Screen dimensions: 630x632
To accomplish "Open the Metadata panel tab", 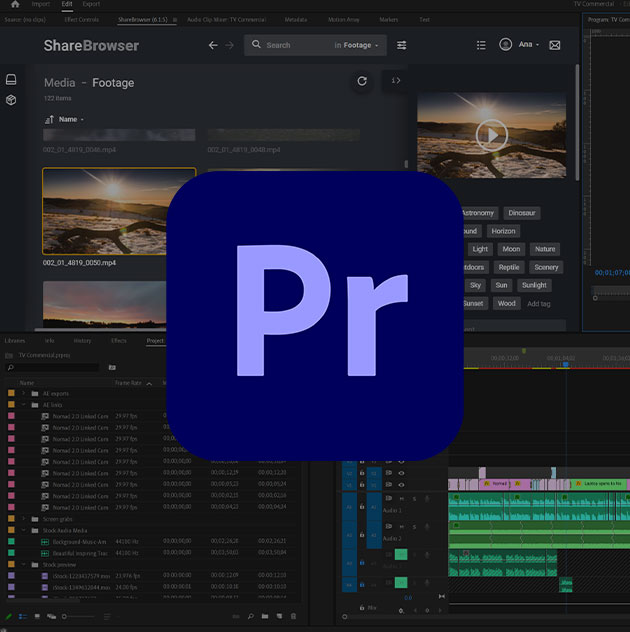I will pos(296,20).
